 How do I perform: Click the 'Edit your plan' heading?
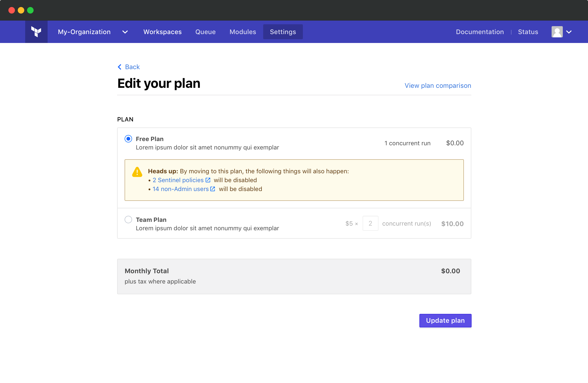[159, 83]
